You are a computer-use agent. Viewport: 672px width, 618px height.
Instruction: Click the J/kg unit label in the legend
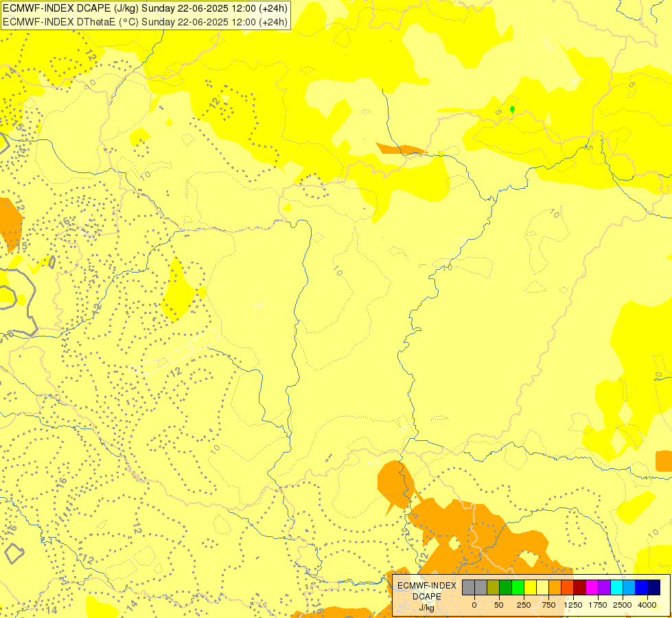pyautogui.click(x=426, y=608)
